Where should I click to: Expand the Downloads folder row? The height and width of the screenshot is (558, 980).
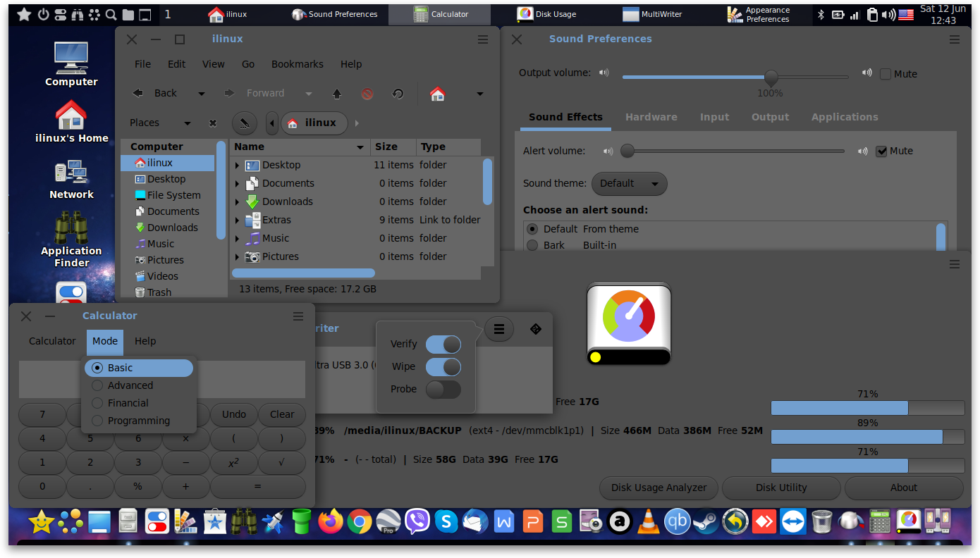(238, 201)
